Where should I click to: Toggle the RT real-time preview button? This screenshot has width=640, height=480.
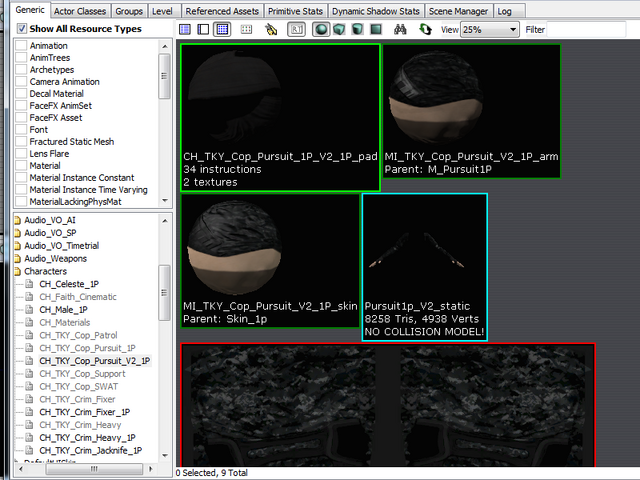point(296,29)
